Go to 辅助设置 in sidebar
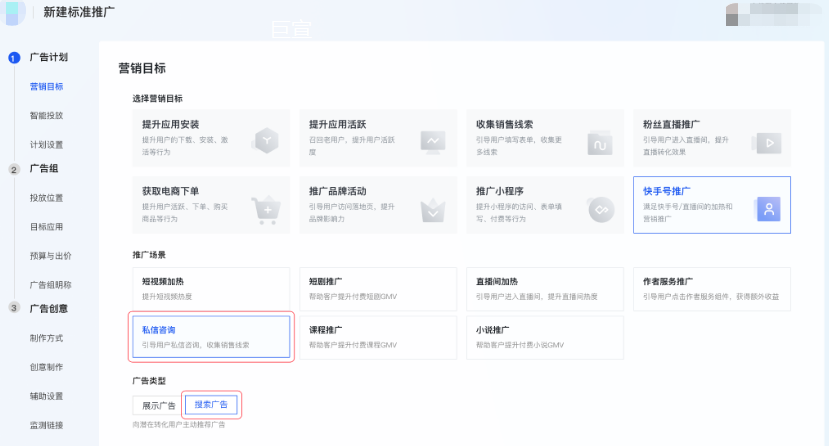Screen dimensions: 829x446 [47, 396]
